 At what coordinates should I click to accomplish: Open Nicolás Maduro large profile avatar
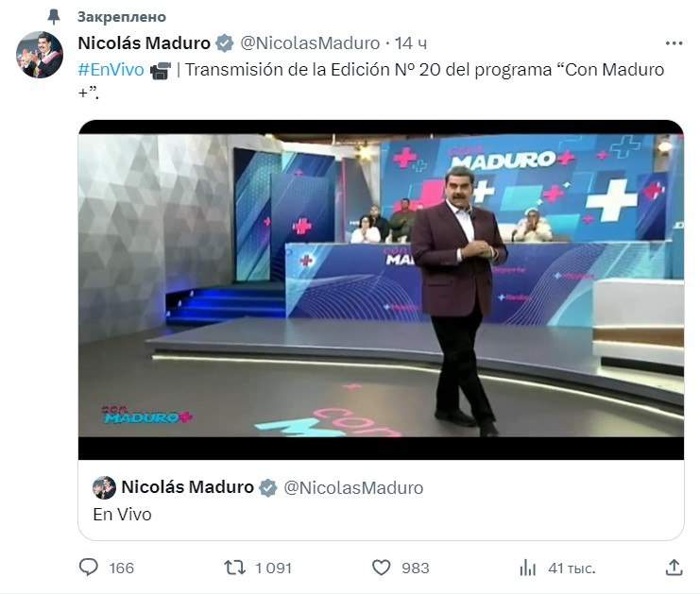point(40,55)
